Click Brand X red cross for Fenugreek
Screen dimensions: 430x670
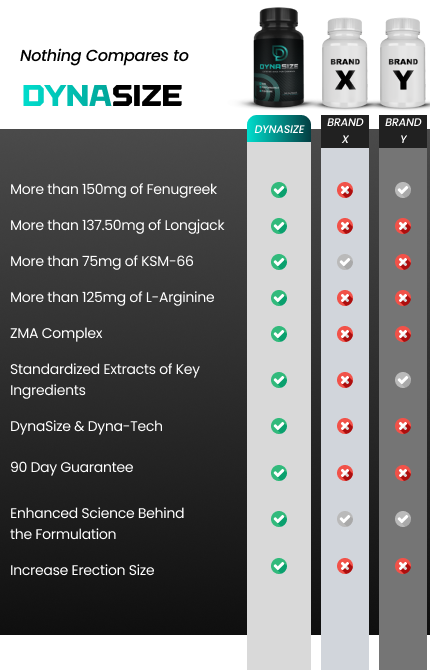[345, 190]
